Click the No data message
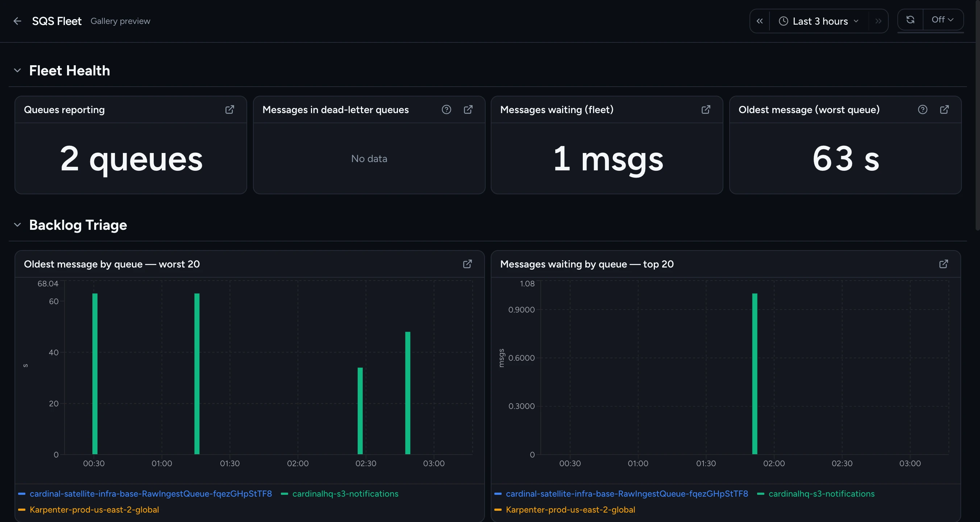Image resolution: width=980 pixels, height=522 pixels. coord(369,159)
